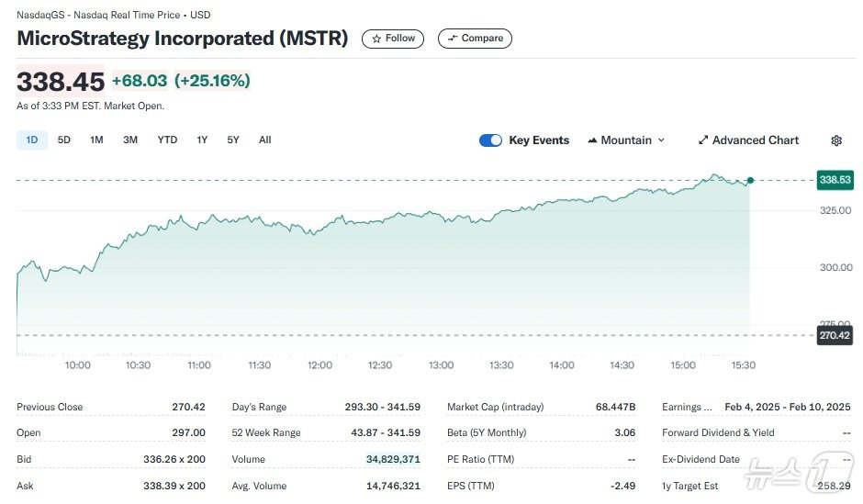Screen dimensions: 863x504
Task: Select the 1M chart range
Action: (x=96, y=140)
